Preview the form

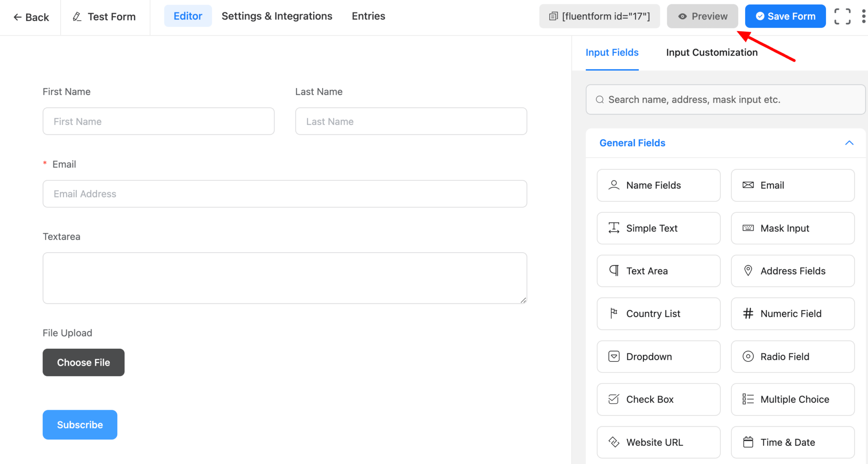point(702,16)
